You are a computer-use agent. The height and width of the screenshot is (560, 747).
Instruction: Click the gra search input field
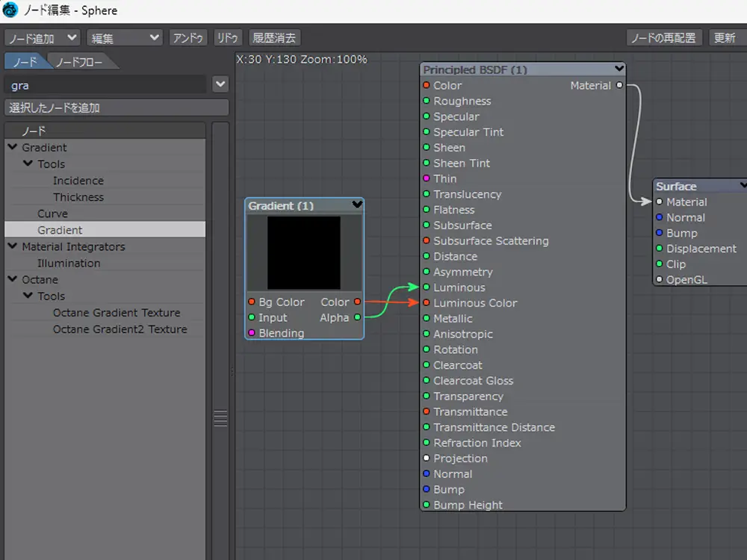tap(105, 85)
